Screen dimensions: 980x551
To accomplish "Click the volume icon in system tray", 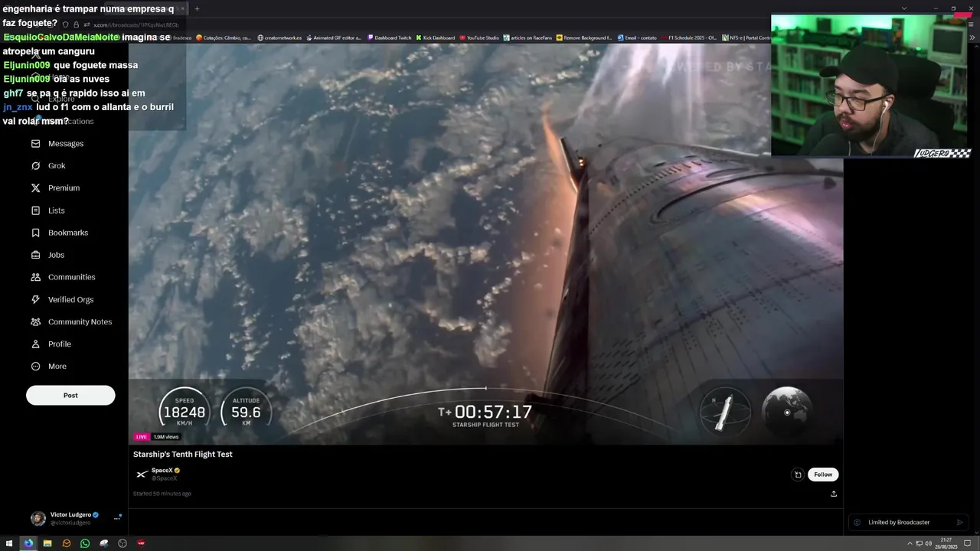I will (928, 543).
